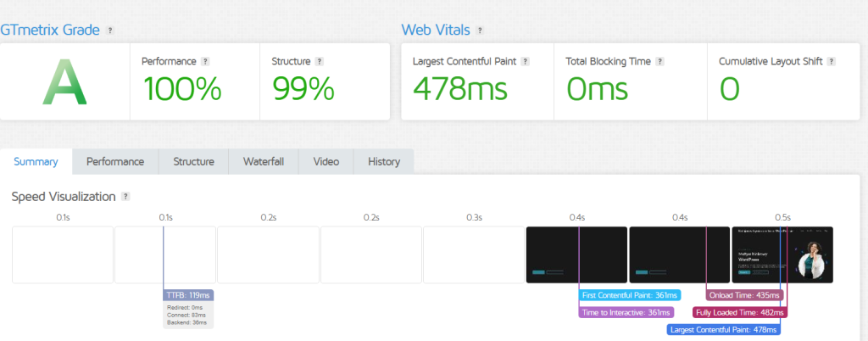The width and height of the screenshot is (868, 341).
Task: Click the Cumulative Layout Shift value 0
Action: coord(729,88)
